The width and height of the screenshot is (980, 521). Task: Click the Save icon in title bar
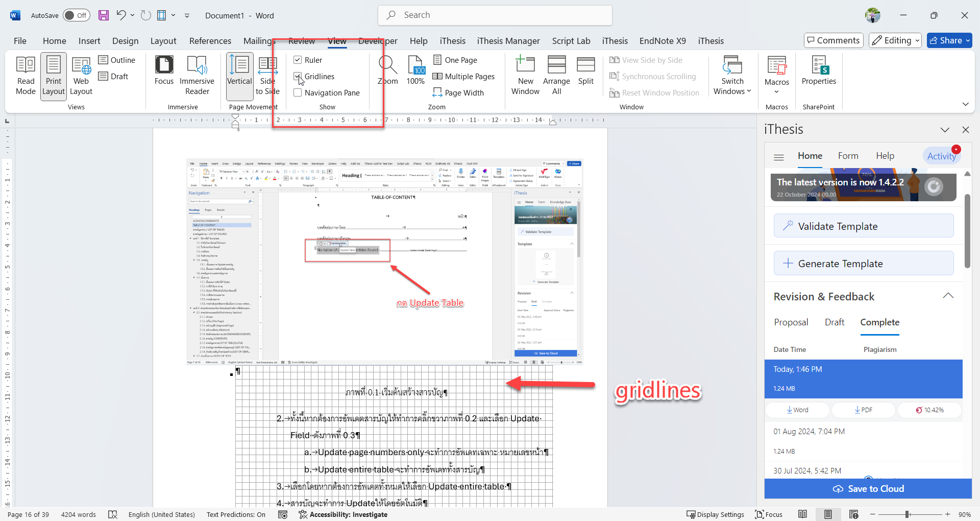pyautogui.click(x=104, y=15)
